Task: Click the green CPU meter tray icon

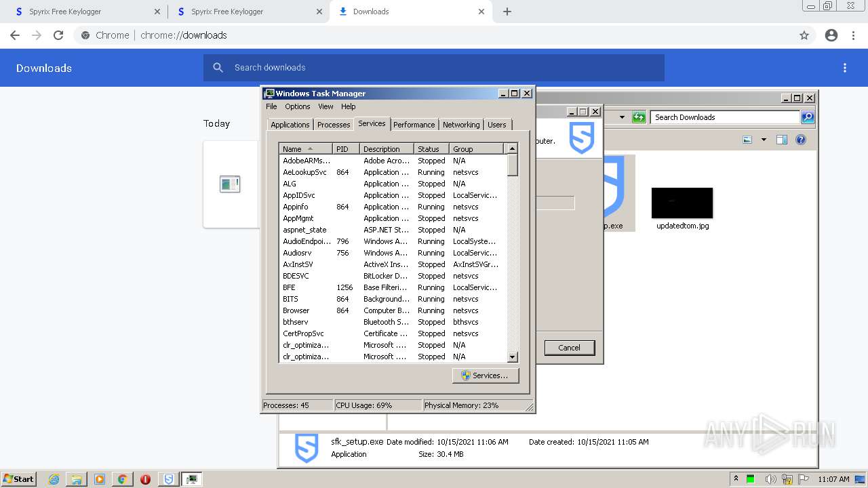Action: (751, 479)
